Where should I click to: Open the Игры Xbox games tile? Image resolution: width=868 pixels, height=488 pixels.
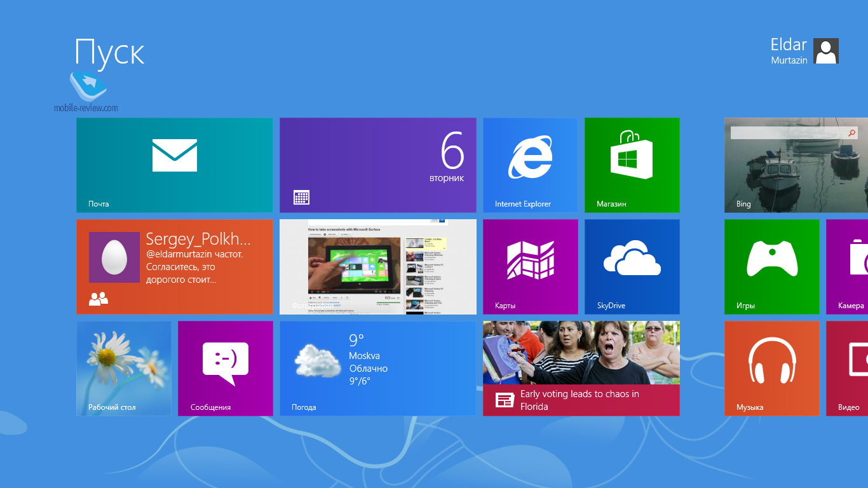tap(772, 267)
